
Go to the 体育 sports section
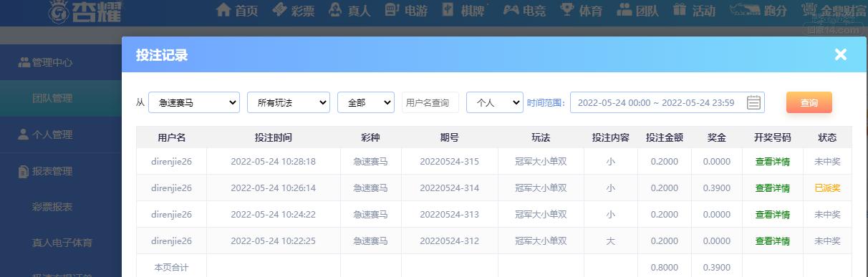582,10
